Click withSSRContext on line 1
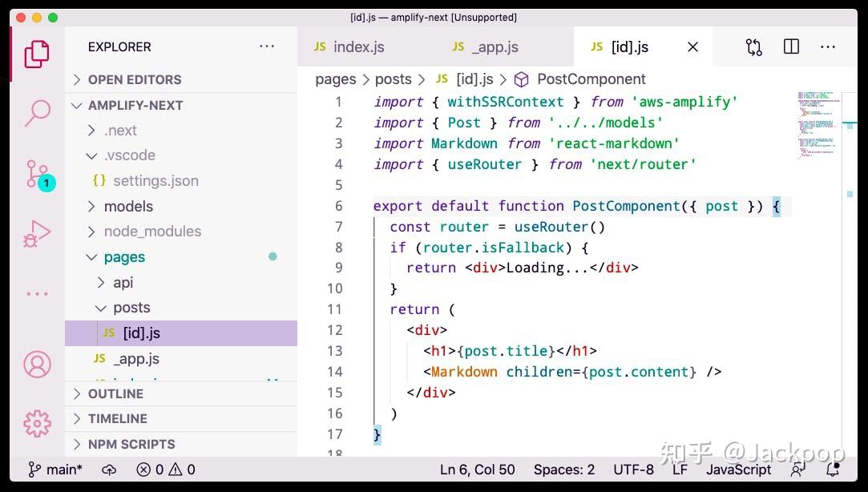 (x=506, y=102)
